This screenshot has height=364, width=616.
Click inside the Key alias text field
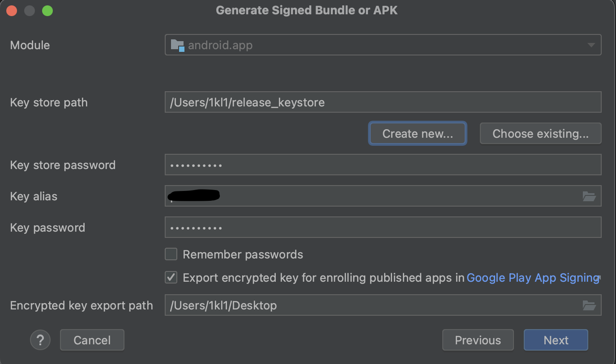click(x=372, y=196)
